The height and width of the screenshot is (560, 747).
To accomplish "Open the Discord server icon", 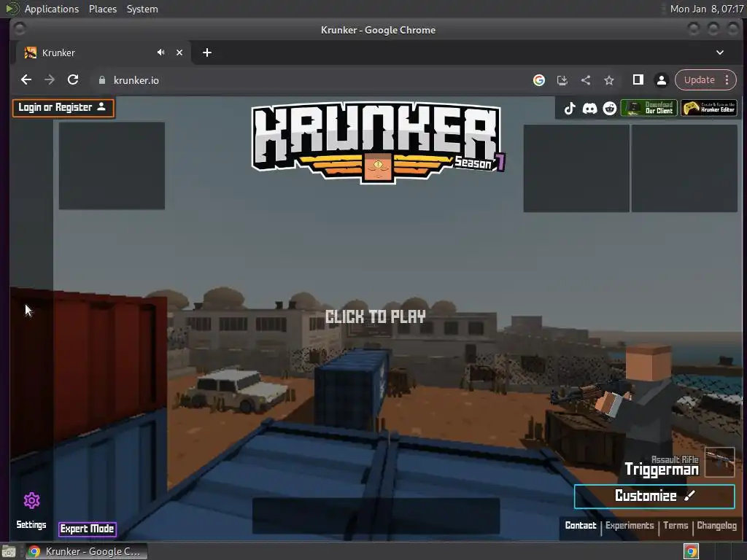I will (589, 108).
